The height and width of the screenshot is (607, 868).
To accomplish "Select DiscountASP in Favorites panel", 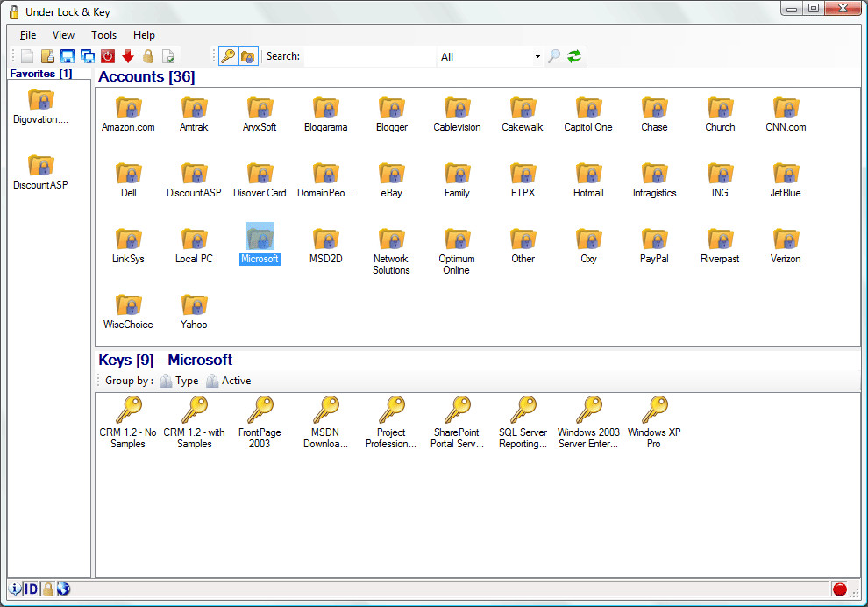I will (x=40, y=172).
